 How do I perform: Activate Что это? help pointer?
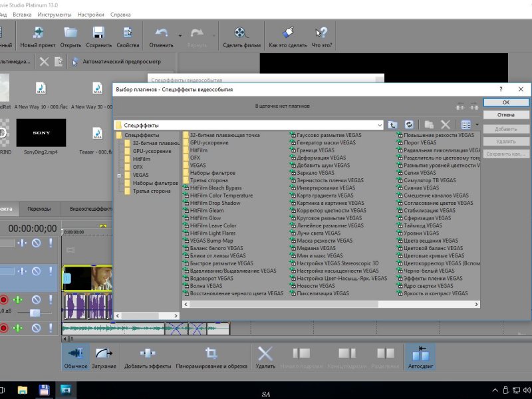click(322, 37)
